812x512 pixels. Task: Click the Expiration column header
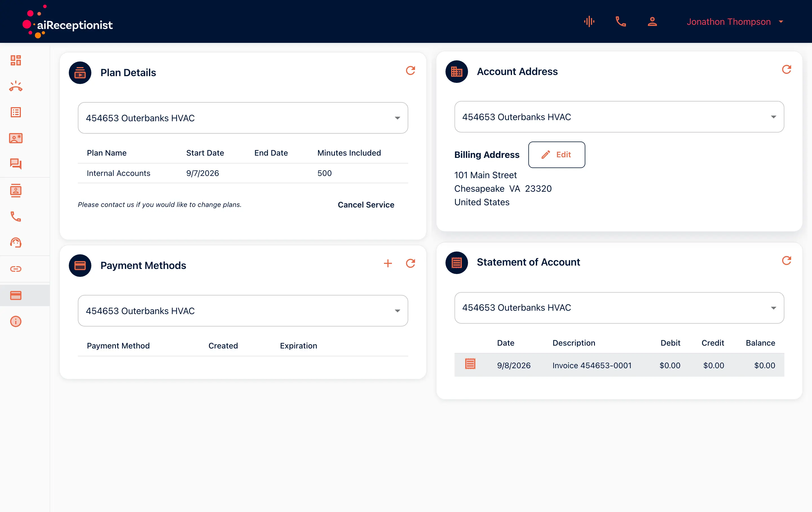tap(298, 346)
